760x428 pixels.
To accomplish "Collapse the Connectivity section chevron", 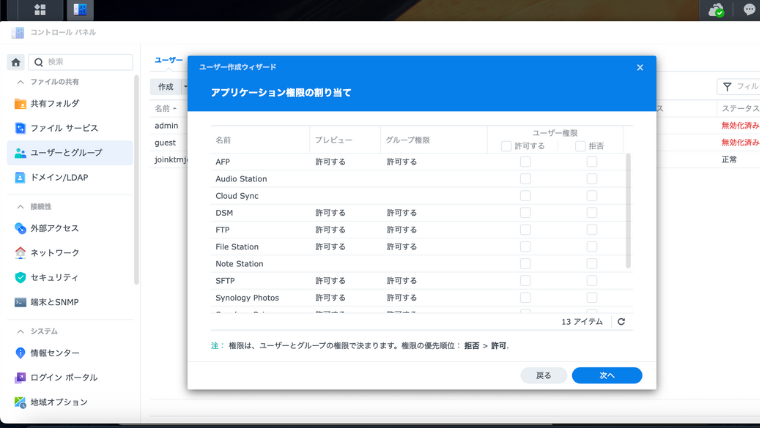I will [x=20, y=206].
